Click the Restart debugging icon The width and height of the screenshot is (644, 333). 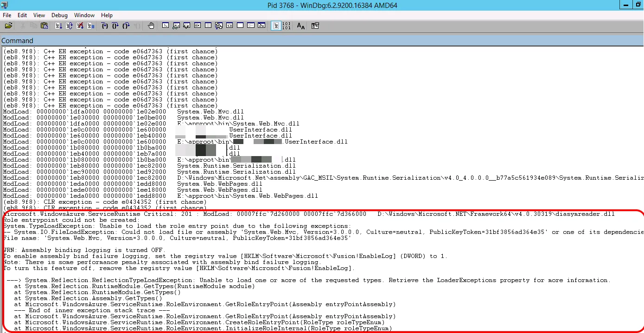(69, 26)
